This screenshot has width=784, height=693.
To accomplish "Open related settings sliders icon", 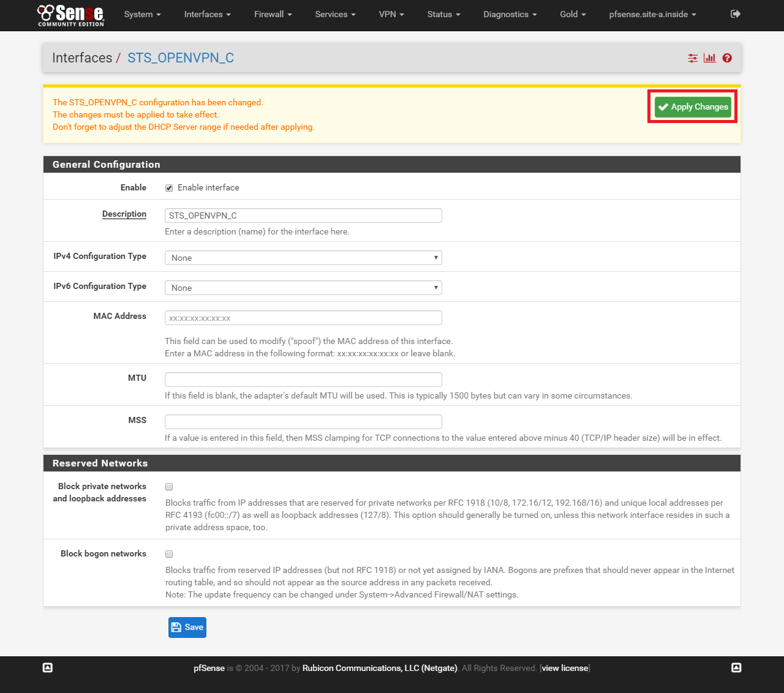I will (x=693, y=58).
